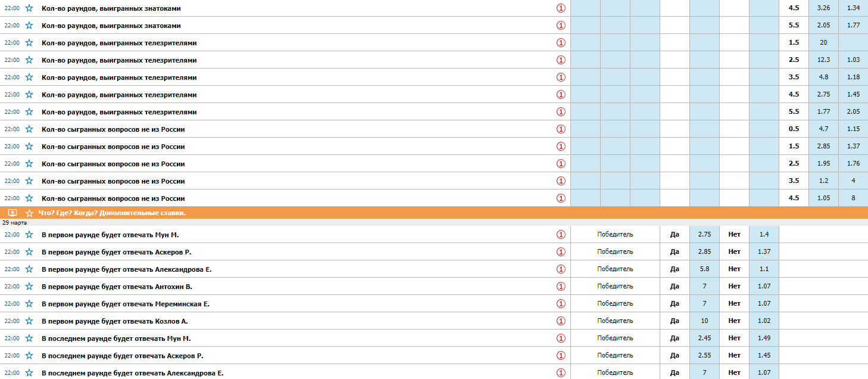This screenshot has width=868, height=379.
Task: Open circled 1 icon for first-round Мун М. row
Action: 560,235
